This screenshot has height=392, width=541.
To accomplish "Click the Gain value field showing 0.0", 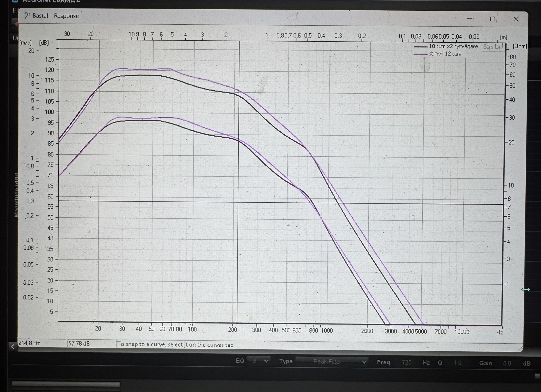I will 507,363.
